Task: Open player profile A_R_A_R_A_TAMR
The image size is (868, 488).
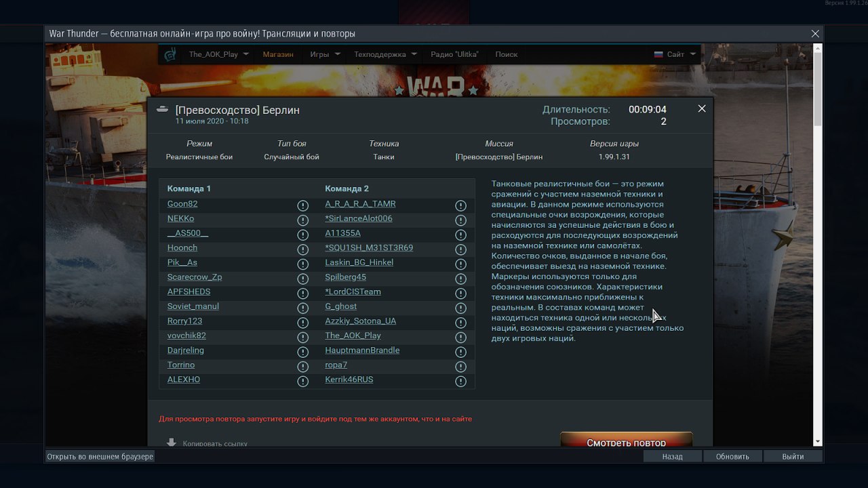Action: coord(360,204)
